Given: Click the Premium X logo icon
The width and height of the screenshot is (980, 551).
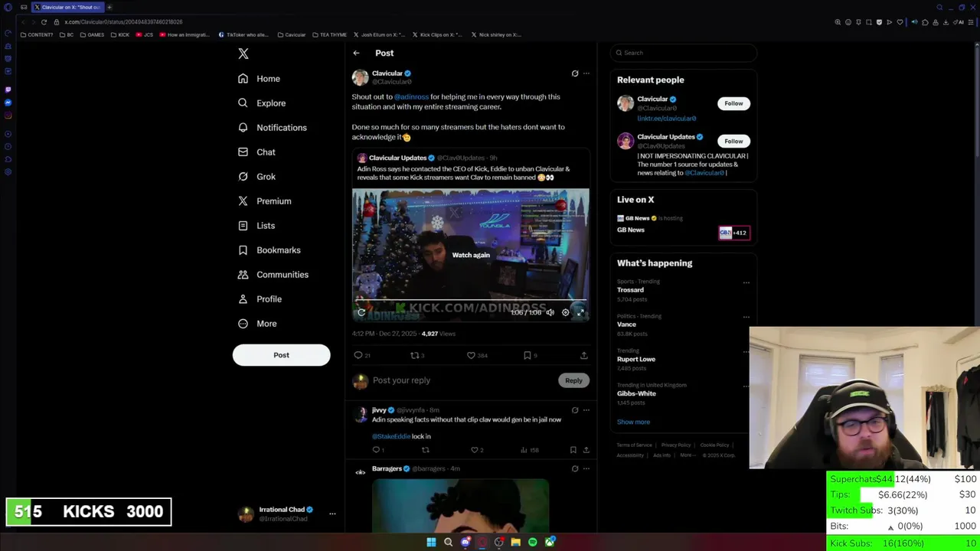Looking at the screenshot, I should click(x=243, y=201).
